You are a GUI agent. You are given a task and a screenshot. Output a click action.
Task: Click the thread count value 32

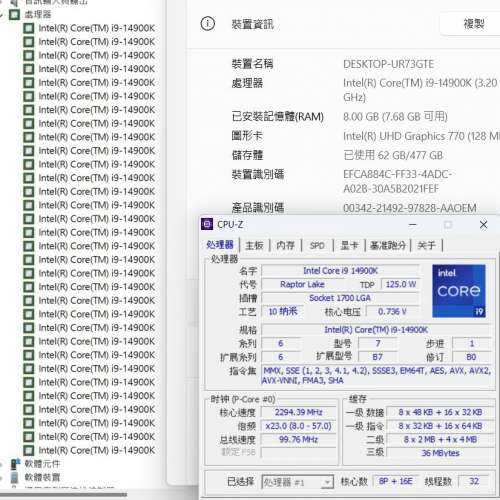point(474,481)
